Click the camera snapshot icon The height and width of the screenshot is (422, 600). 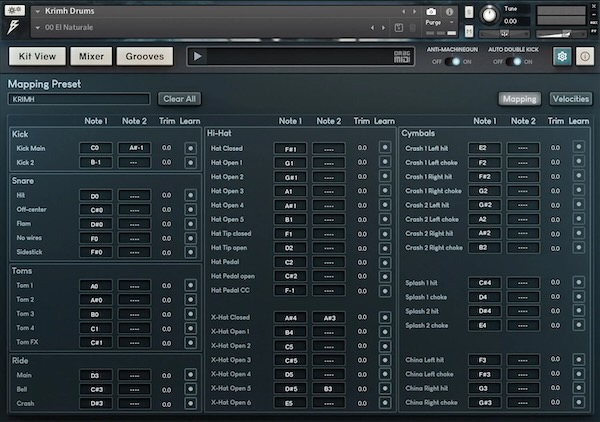click(x=431, y=12)
